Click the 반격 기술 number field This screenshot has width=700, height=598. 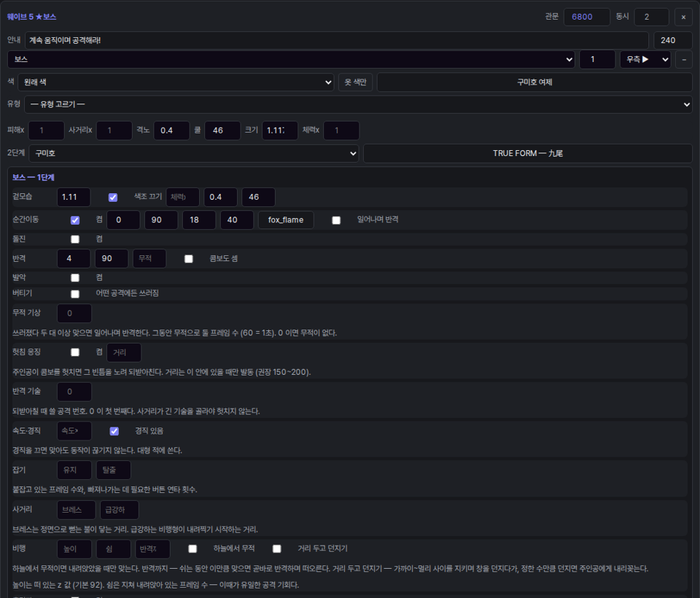click(x=74, y=392)
